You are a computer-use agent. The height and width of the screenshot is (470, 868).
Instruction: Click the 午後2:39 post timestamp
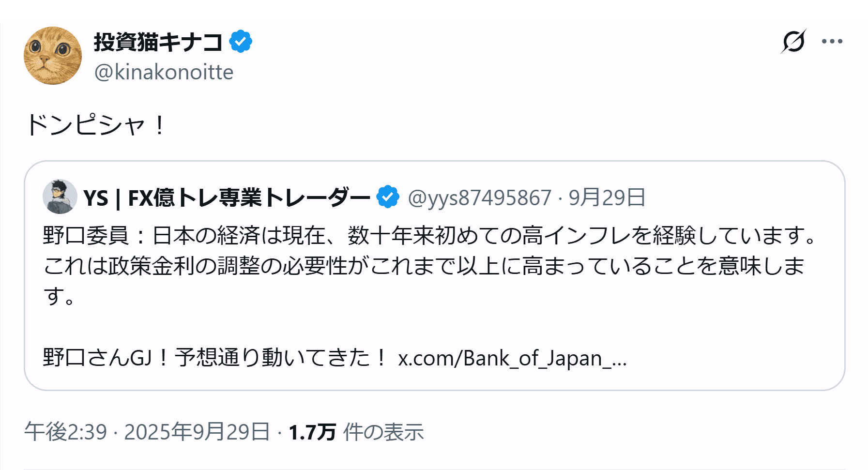[x=65, y=432]
